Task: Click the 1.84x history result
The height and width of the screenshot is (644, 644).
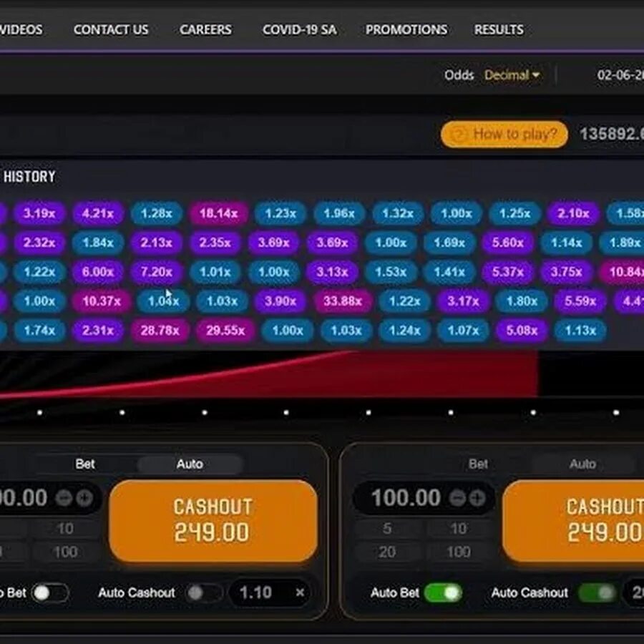Action: pyautogui.click(x=98, y=243)
